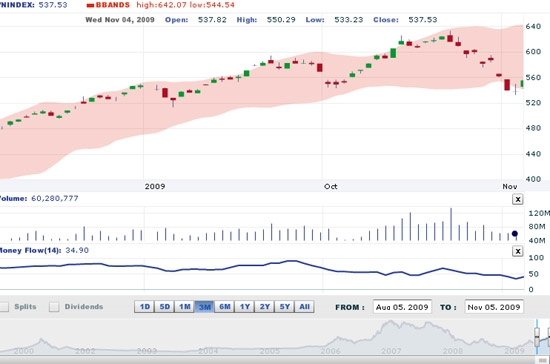Switch chart to 5Y range
The image size is (550, 364).
284,307
